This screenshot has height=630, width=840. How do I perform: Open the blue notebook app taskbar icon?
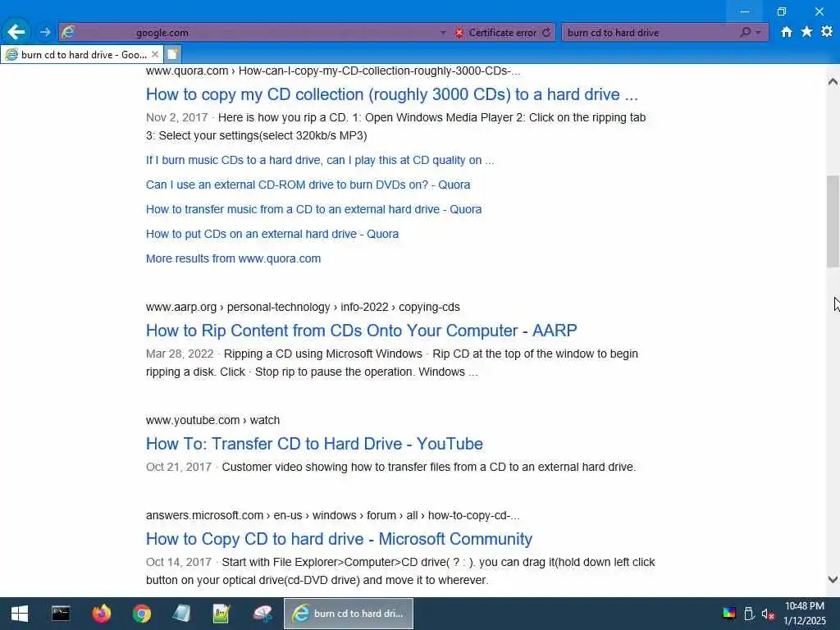(x=181, y=614)
